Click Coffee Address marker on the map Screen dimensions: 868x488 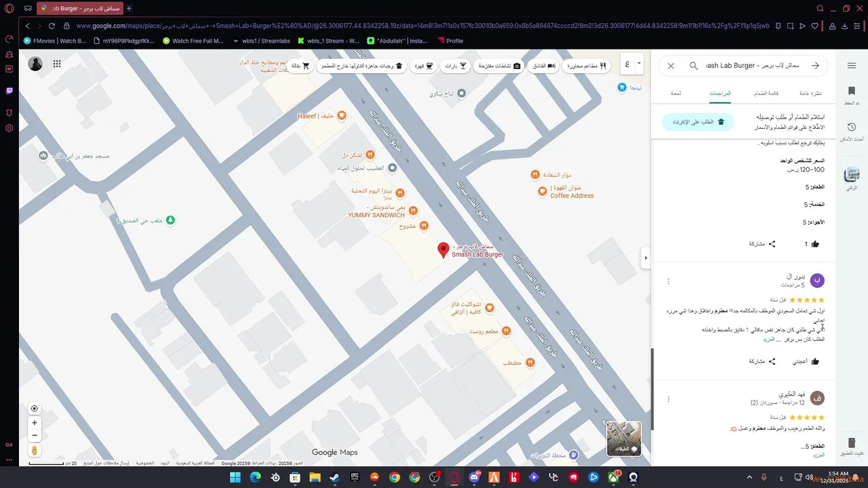click(542, 191)
